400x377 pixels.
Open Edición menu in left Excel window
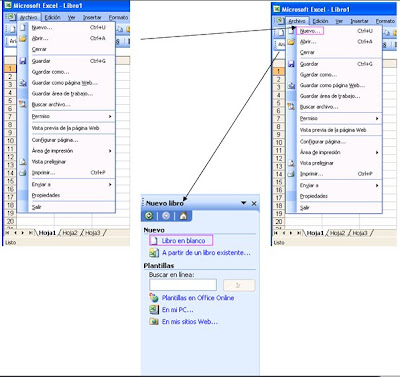53,17
